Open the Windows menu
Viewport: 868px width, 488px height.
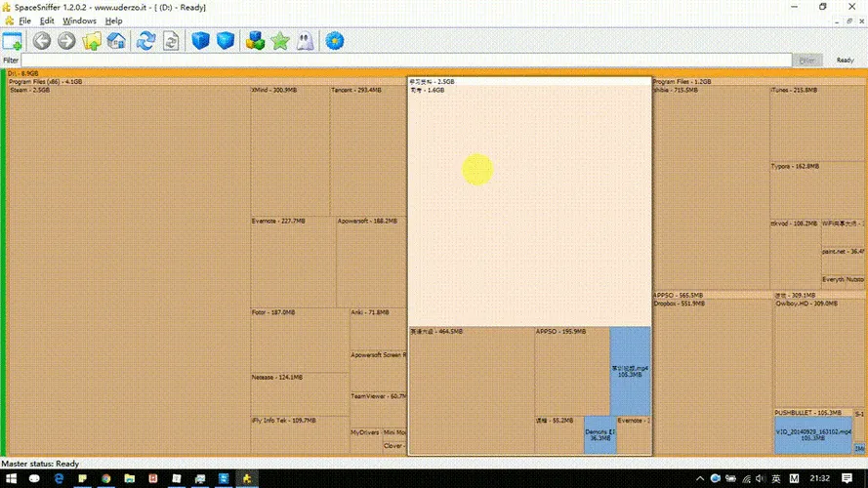[79, 21]
